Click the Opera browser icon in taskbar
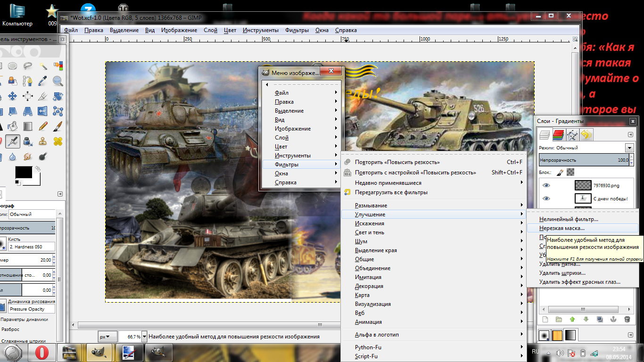Image resolution: width=644 pixels, height=362 pixels. [x=41, y=353]
